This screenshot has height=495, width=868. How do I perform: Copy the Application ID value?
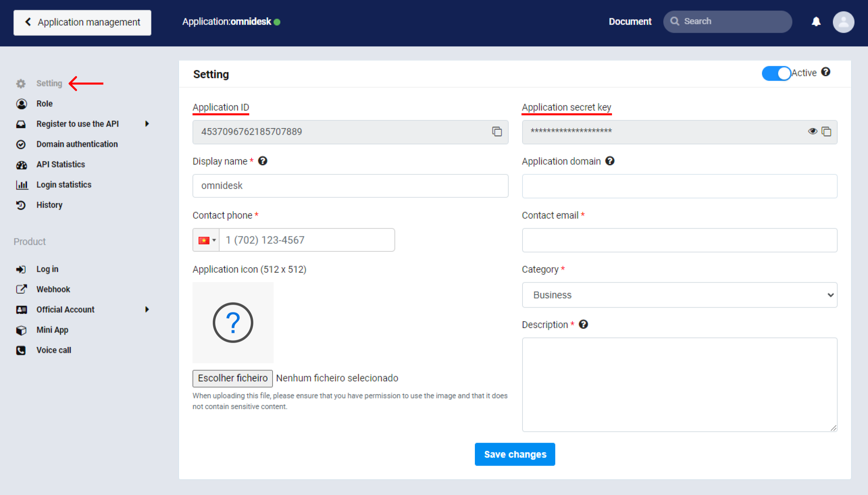497,131
